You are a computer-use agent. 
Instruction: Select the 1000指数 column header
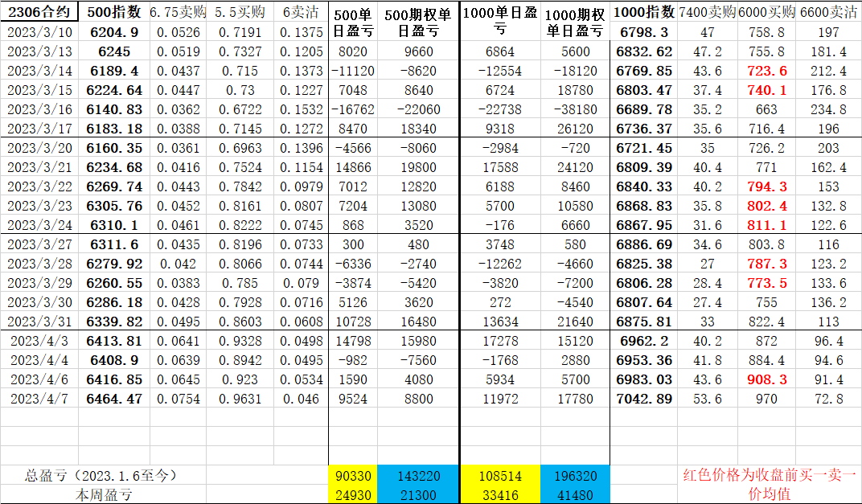click(x=644, y=12)
